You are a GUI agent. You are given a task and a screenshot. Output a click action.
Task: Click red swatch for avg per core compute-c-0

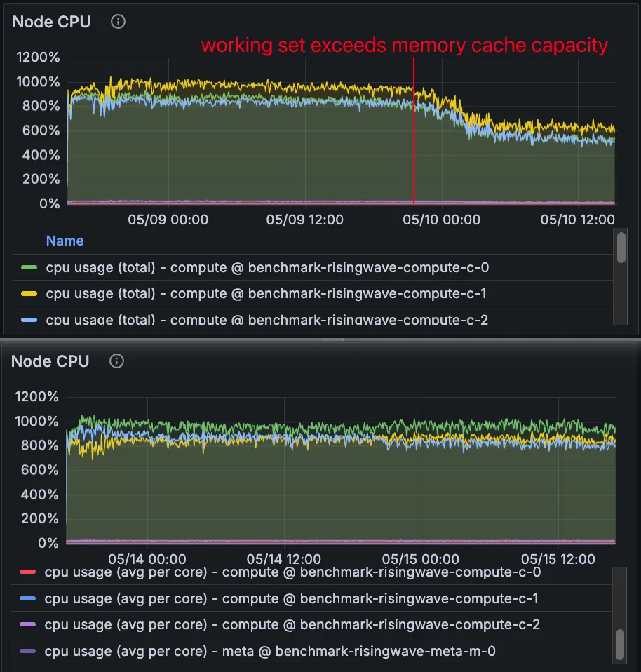[x=29, y=572]
